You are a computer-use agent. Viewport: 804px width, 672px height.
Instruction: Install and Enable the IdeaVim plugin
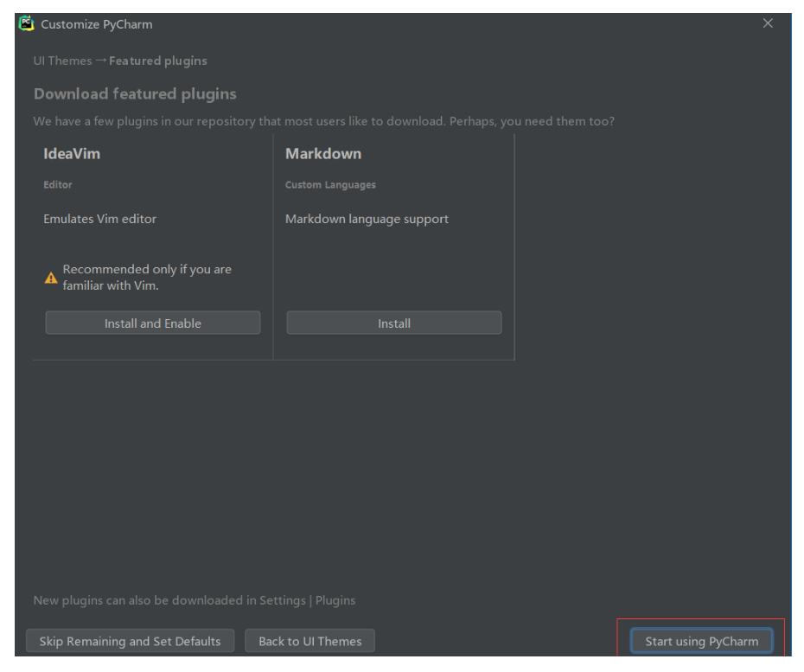153,323
